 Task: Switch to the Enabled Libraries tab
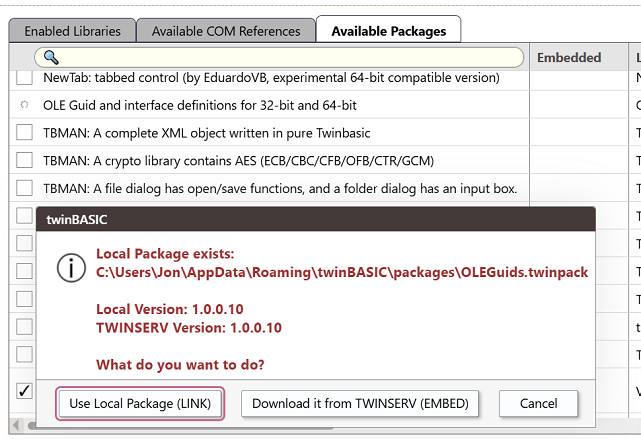click(x=72, y=31)
